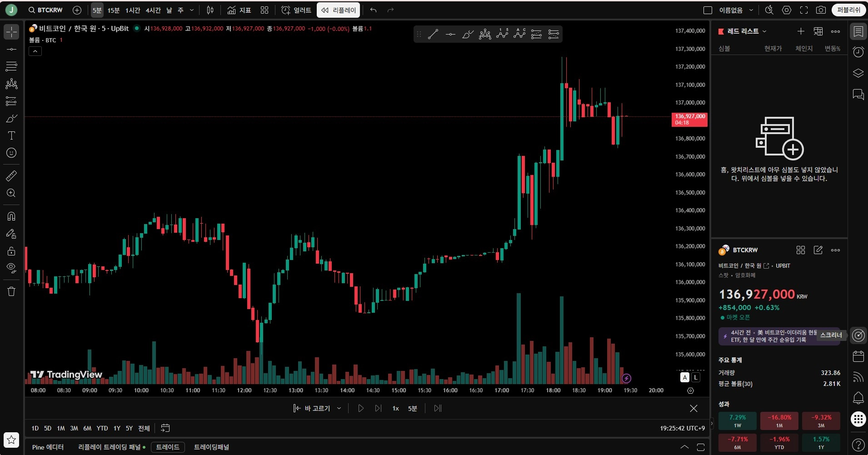This screenshot has height=455, width=868.
Task: Switch to the Pine 에디터 tab
Action: click(x=48, y=447)
